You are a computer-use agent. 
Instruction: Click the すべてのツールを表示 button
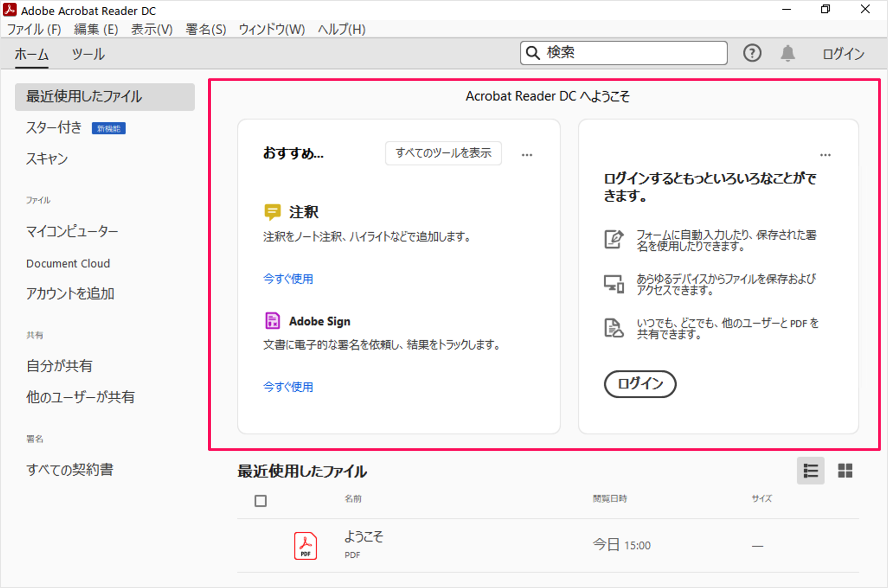pyautogui.click(x=443, y=153)
